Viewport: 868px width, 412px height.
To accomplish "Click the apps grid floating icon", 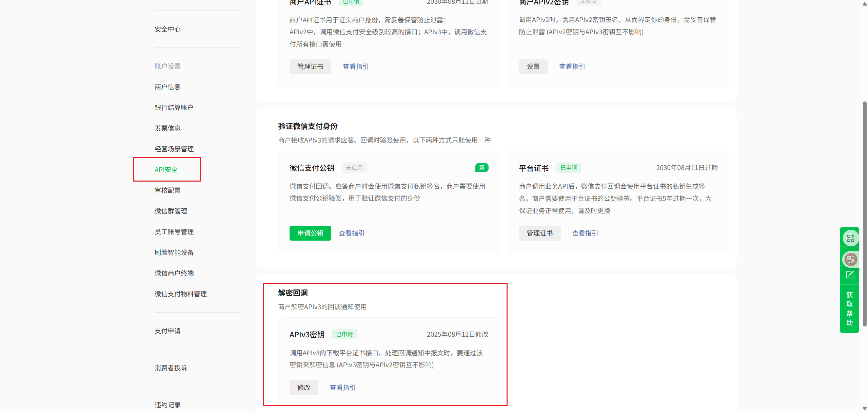I will pyautogui.click(x=850, y=238).
